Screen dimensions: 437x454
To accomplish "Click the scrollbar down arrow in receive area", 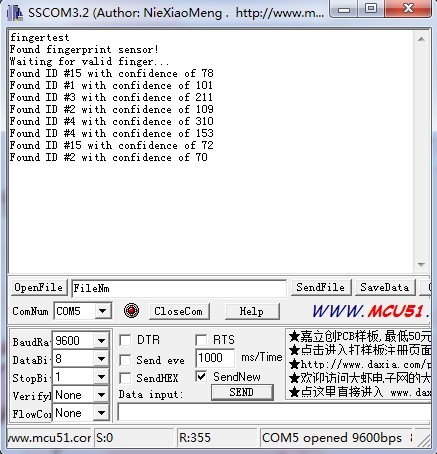I will coord(421,265).
